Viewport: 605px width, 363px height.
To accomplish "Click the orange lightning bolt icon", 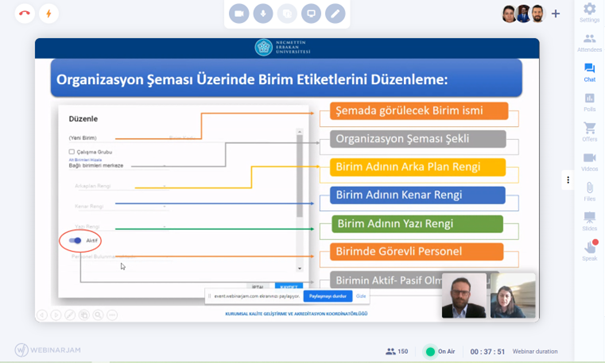I will coord(49,14).
